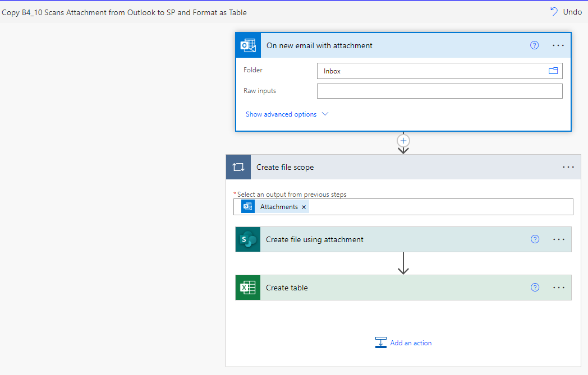Click inside the Raw inputs field

[439, 90]
